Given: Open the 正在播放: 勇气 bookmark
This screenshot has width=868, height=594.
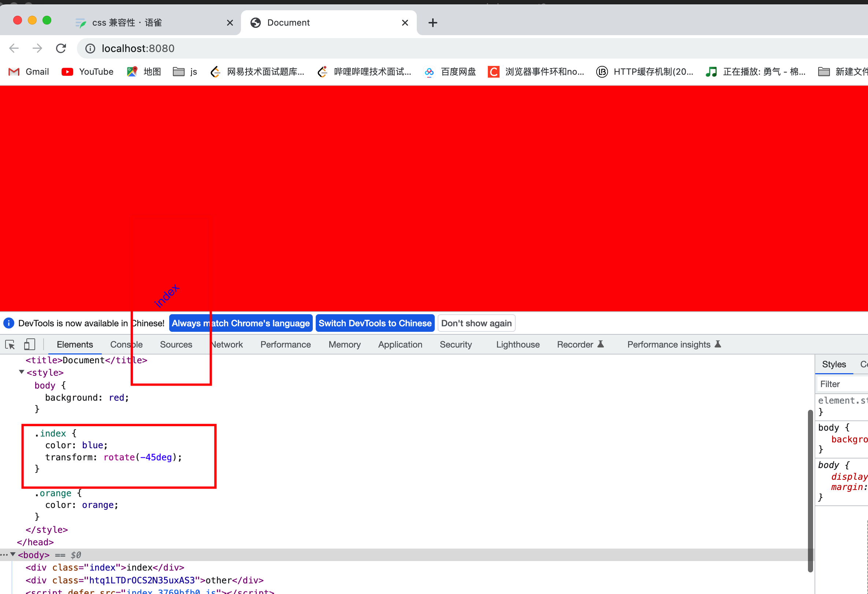Looking at the screenshot, I should point(755,72).
